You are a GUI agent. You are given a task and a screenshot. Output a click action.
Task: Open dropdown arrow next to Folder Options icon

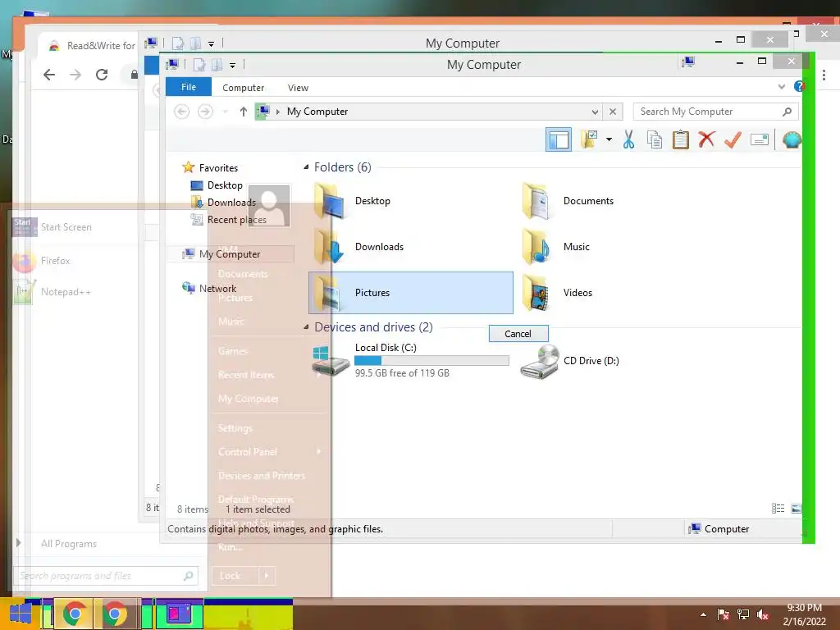(x=609, y=139)
